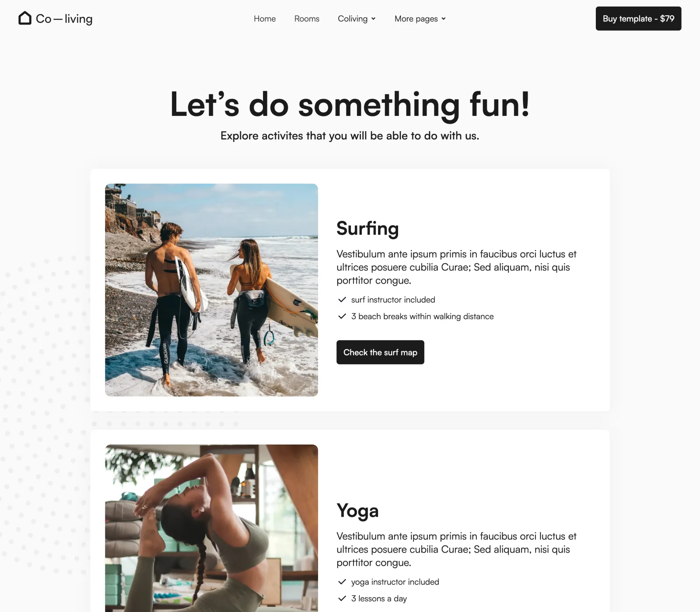Open the Rooms page
700x612 pixels.
[307, 19]
